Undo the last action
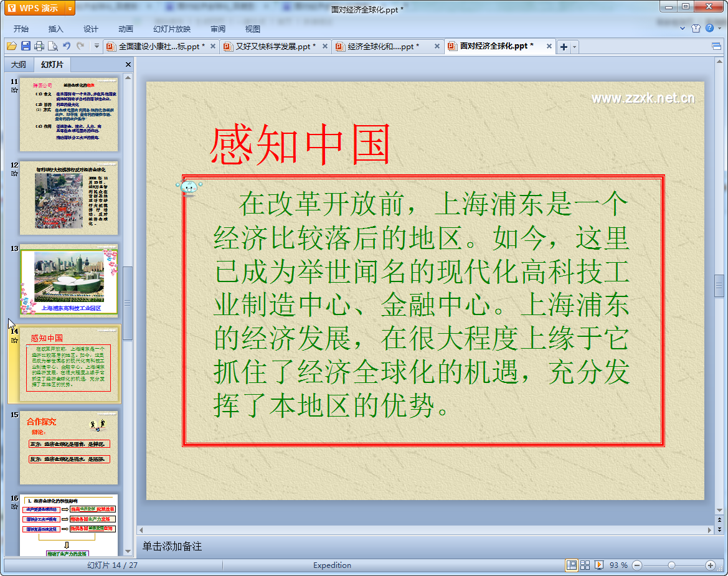This screenshot has height=576, width=728. click(67, 46)
